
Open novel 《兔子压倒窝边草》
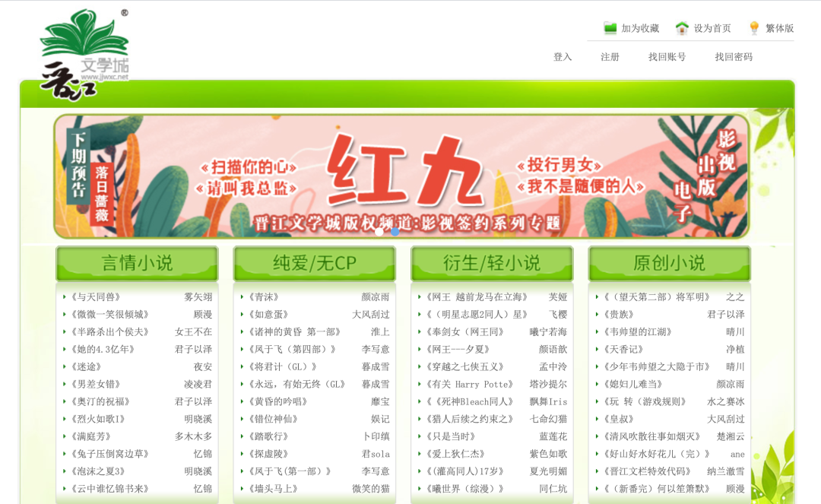point(110,454)
